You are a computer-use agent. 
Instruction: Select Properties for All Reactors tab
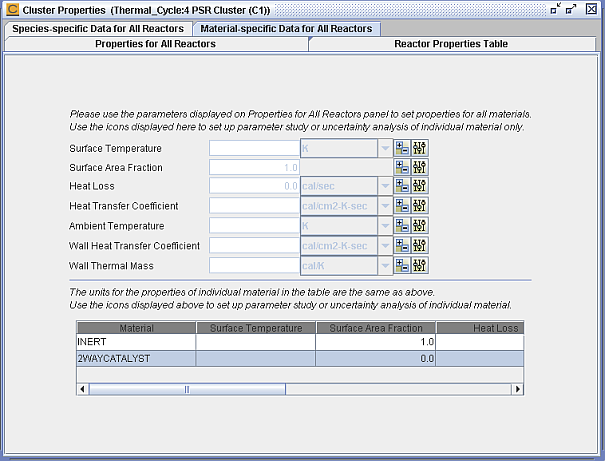pos(155,44)
